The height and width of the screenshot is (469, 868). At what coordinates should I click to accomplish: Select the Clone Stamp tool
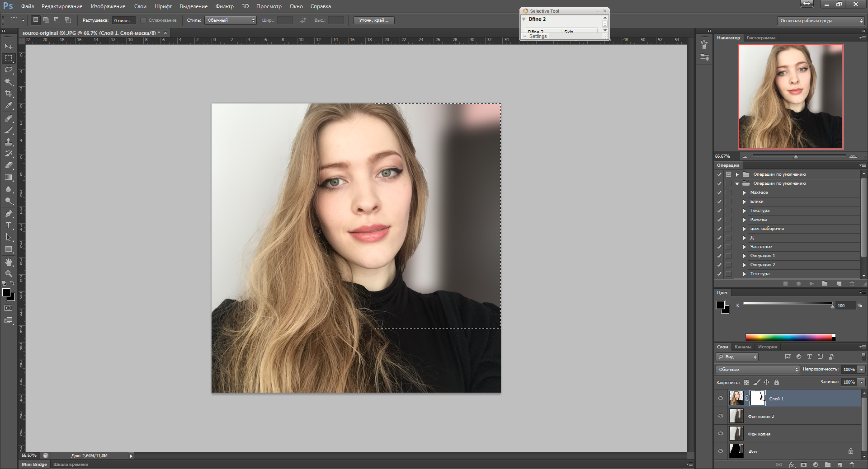coord(9,142)
